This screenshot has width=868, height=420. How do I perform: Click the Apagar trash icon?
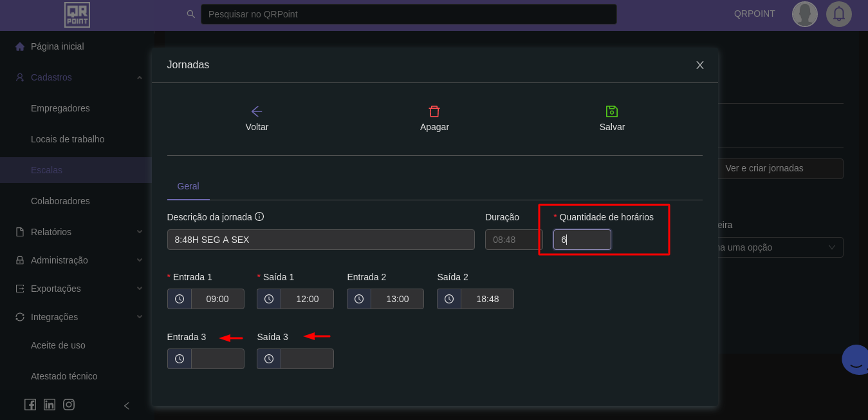click(434, 111)
